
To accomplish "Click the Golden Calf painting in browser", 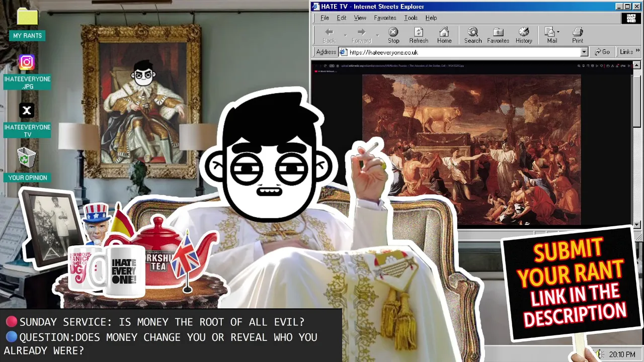I will tap(471, 150).
